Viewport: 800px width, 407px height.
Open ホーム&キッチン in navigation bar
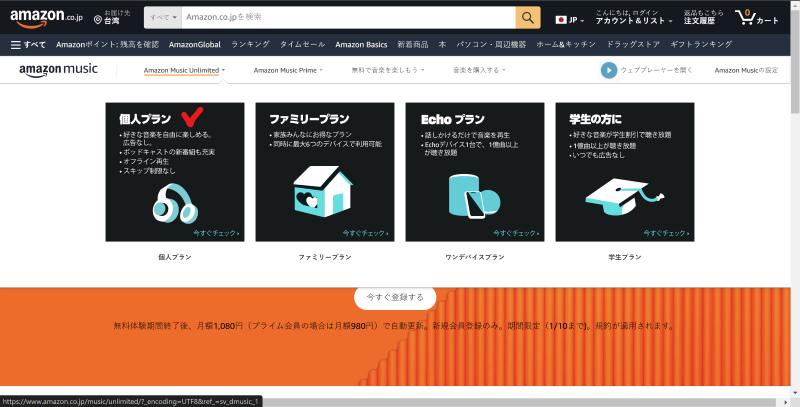(x=566, y=45)
